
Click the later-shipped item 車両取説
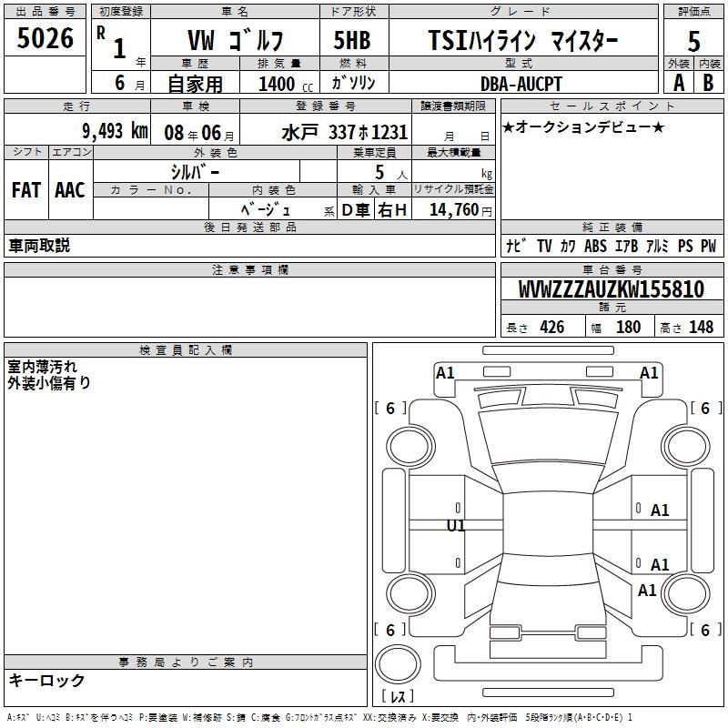pyautogui.click(x=39, y=246)
